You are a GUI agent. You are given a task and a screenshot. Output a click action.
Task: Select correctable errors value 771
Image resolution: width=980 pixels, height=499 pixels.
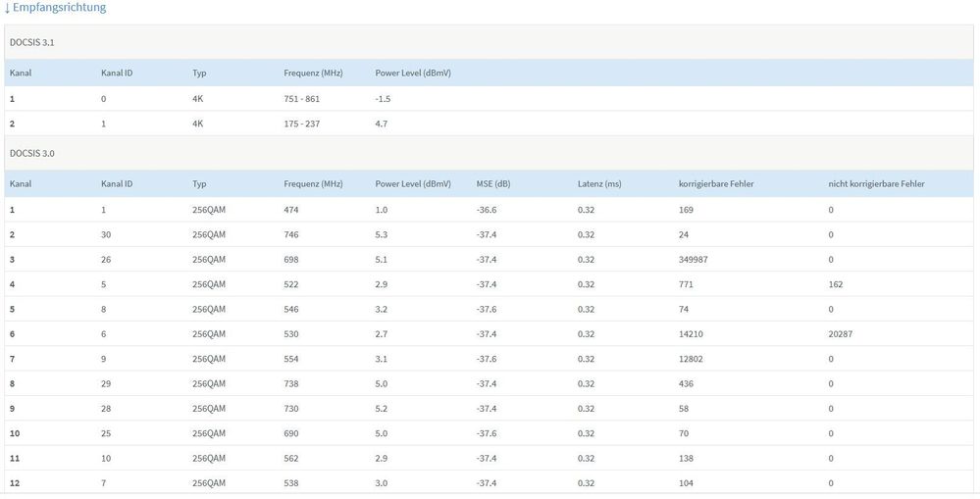(687, 284)
